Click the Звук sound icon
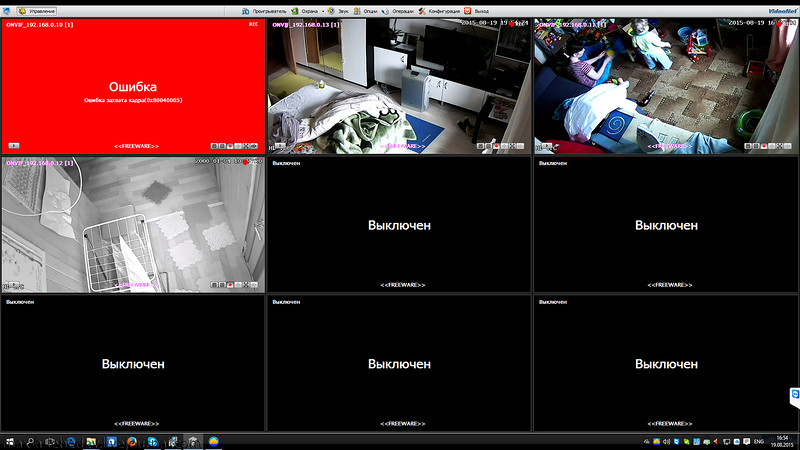800x450 pixels. pos(331,11)
